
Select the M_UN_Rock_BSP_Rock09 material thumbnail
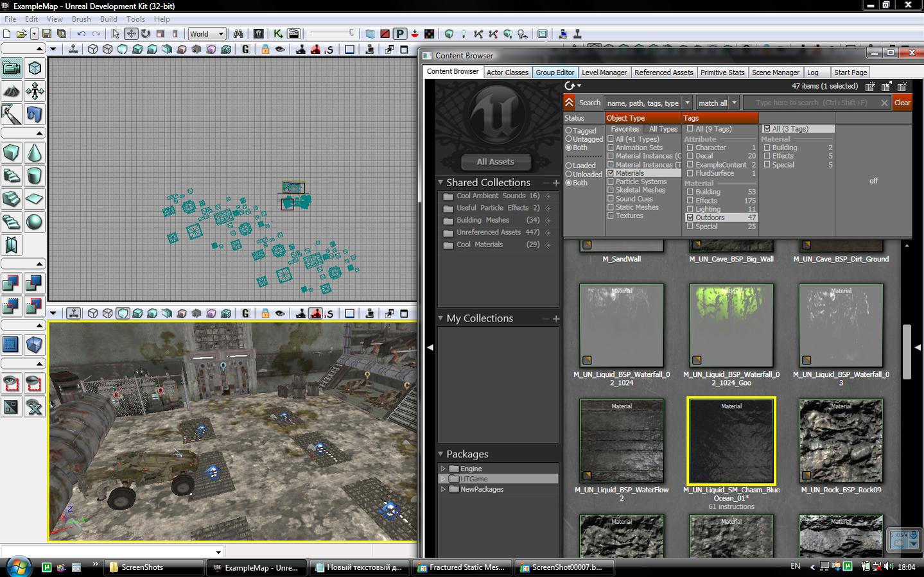pyautogui.click(x=841, y=442)
